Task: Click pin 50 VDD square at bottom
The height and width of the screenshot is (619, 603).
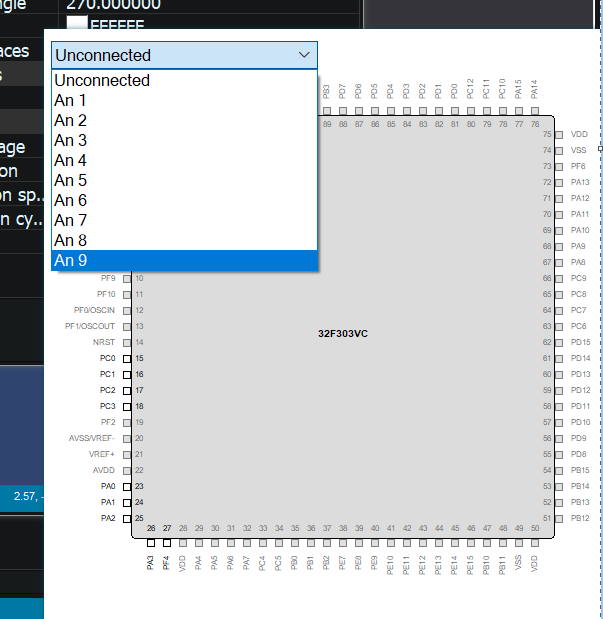Action: 535,543
